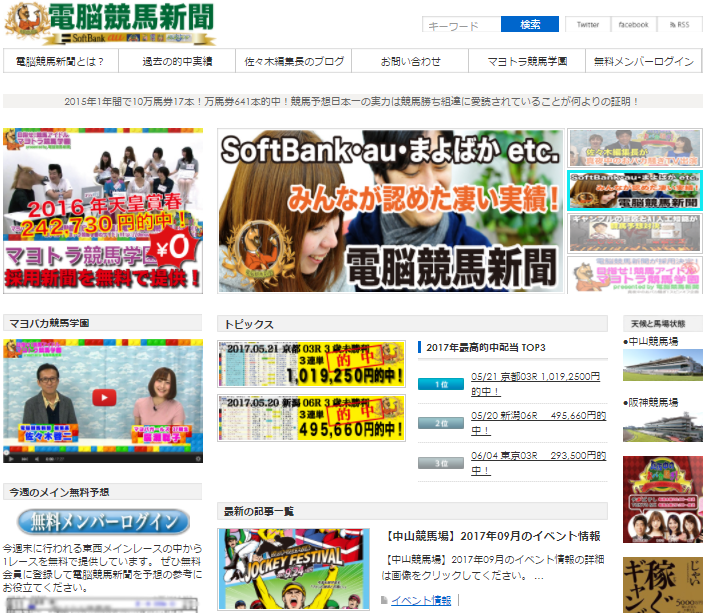Open マヨトラ競馬学園 menu item
Viewport: 713px width, 613px height.
(527, 61)
